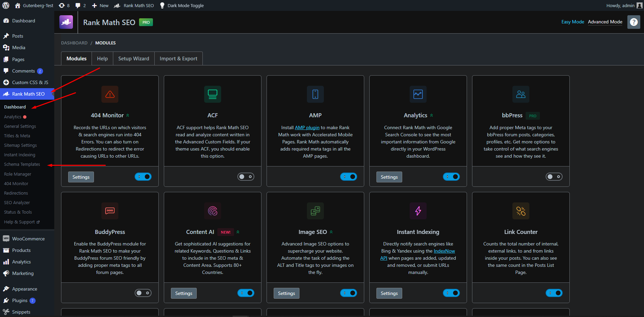Click the Link Counter broken-link icon

tap(521, 211)
